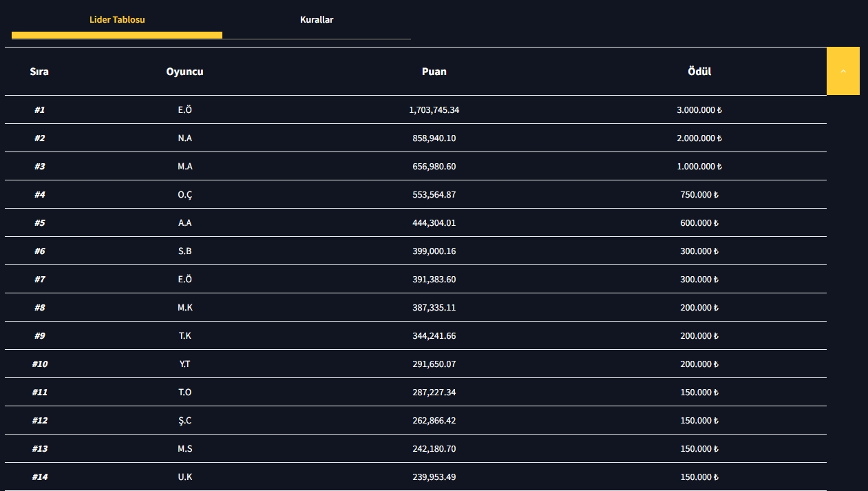Screen dimensions: 868x491
Task: Click the Puan column header
Action: 434,72
